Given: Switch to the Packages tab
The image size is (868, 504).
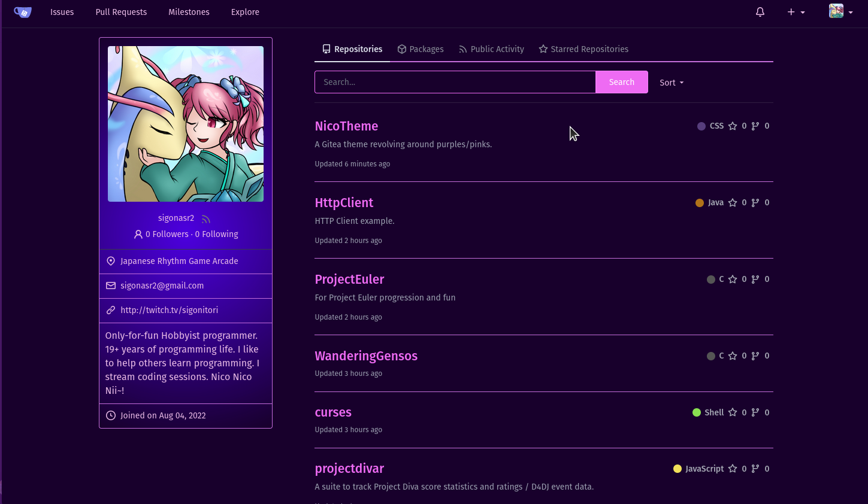Looking at the screenshot, I should point(421,49).
